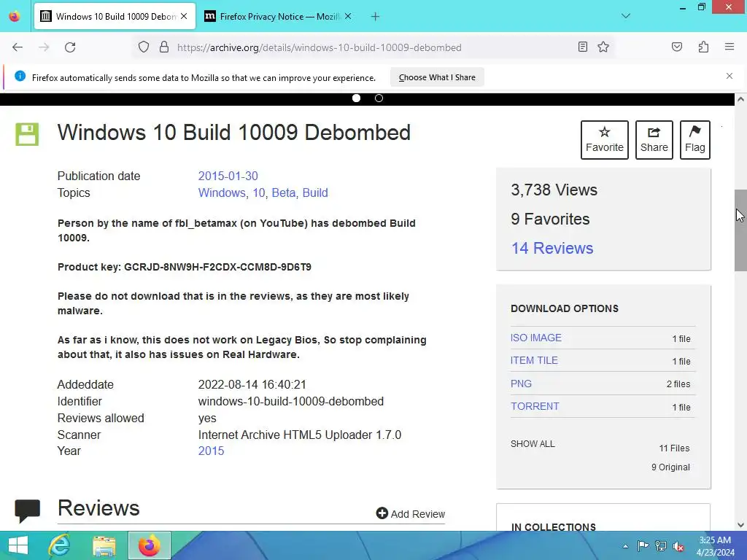
Task: Open network status tray icon
Action: click(661, 546)
